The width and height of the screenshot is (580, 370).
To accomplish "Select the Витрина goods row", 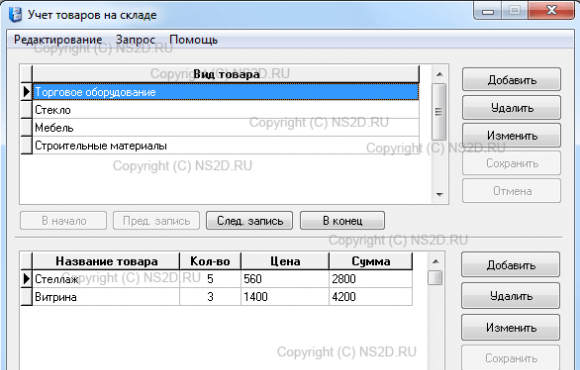I will click(222, 297).
